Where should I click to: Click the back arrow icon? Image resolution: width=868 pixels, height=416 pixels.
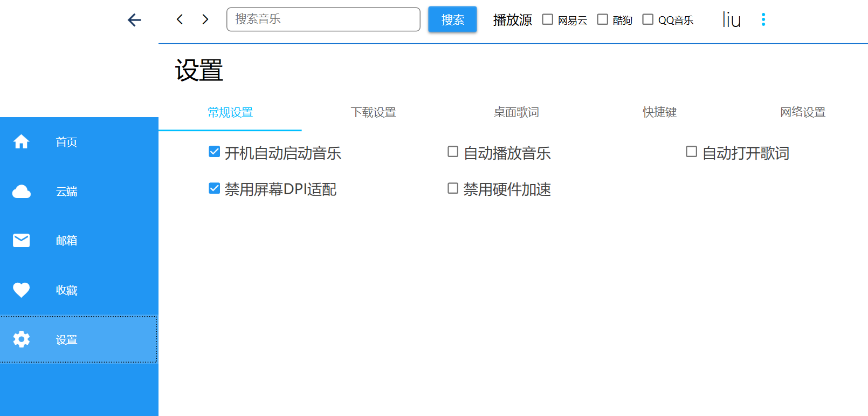pos(134,20)
